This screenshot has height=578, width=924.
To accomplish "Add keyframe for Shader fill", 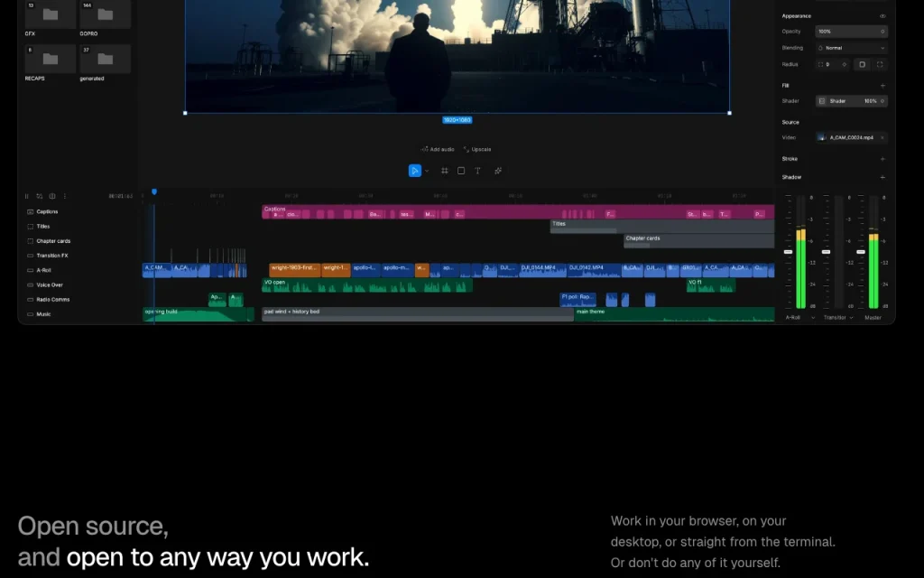I will pos(882,101).
